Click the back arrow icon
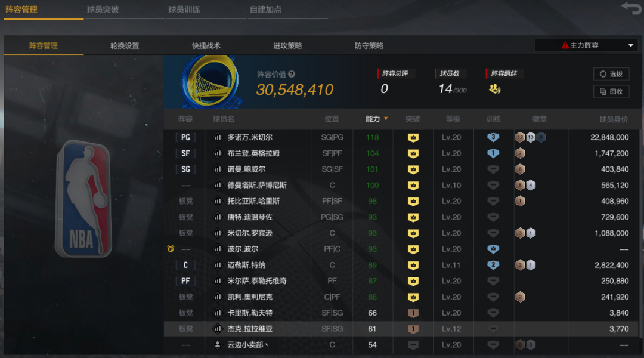Viewport: 644px width, 358px height. 631,8
